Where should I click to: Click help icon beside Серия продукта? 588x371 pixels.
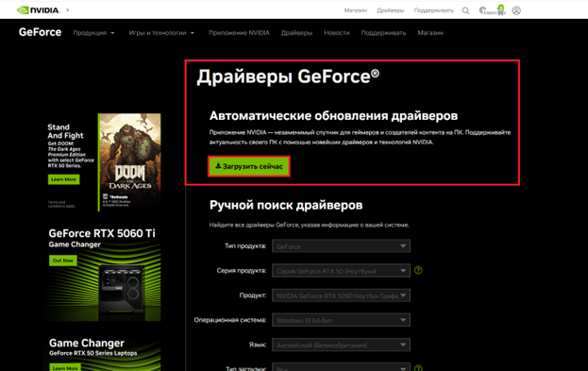click(418, 270)
